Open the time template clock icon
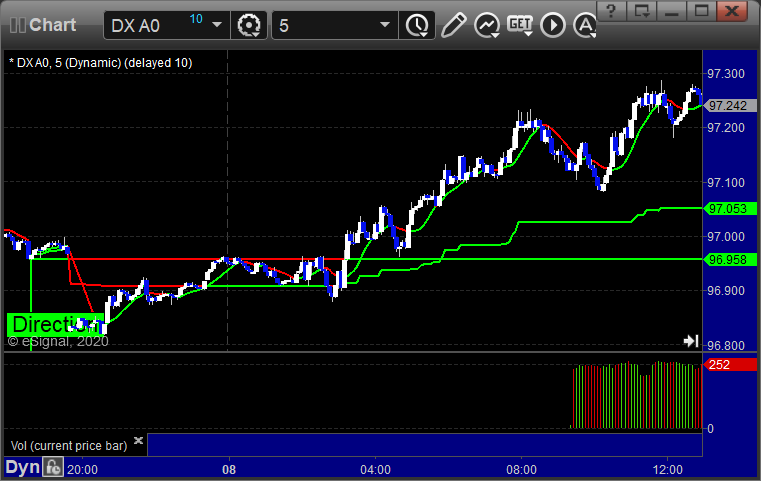Viewport: 761px width, 481px height. pyautogui.click(x=417, y=25)
